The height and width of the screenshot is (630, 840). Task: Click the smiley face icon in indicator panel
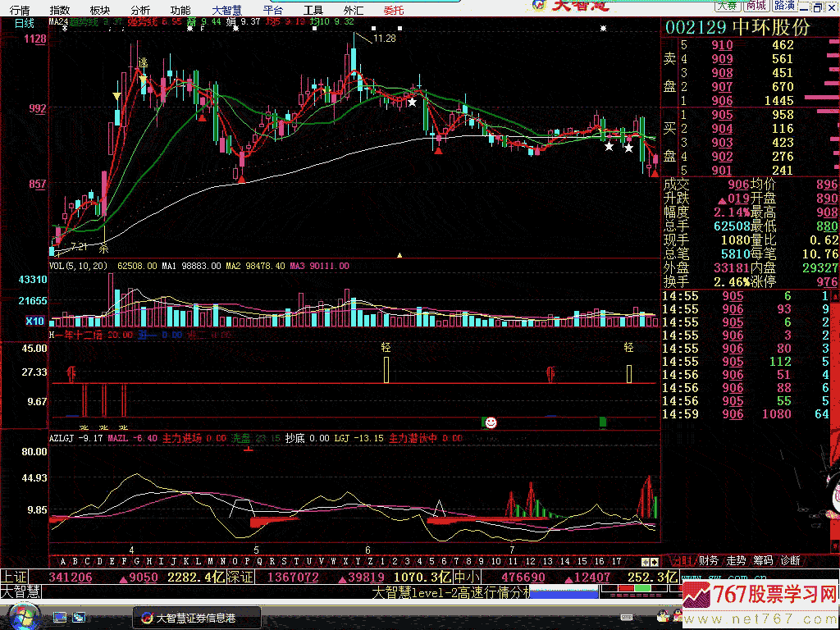(x=491, y=422)
